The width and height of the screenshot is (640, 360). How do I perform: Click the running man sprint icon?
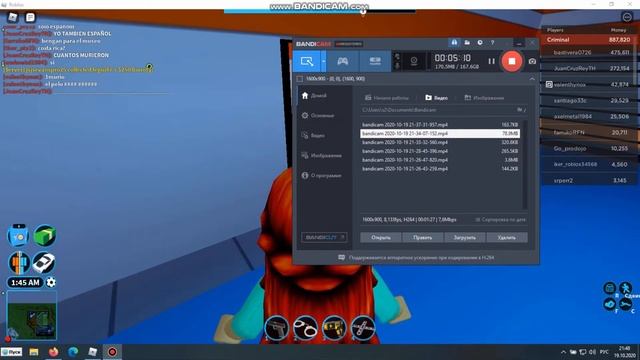point(625,288)
